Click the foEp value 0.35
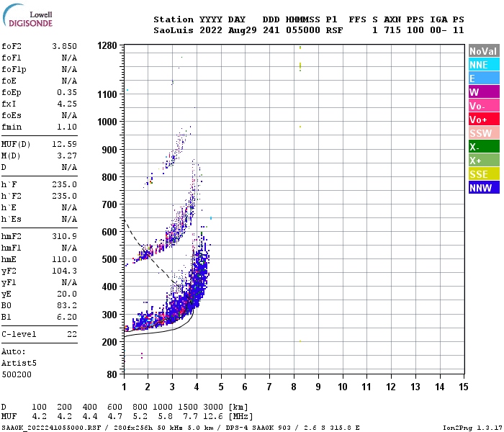Image resolution: width=504 pixels, height=432 pixels. point(67,92)
